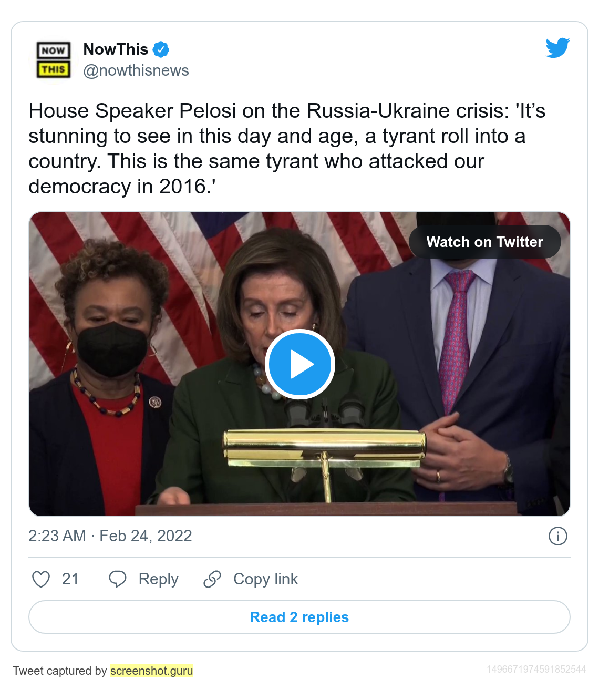
Task: Click the tweet text about Pelosi
Action: [286, 148]
